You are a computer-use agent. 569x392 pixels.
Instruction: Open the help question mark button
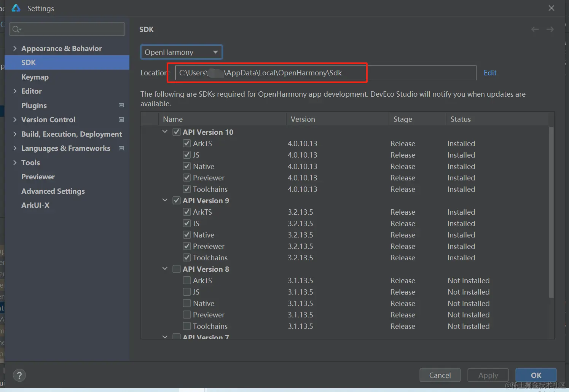click(19, 375)
